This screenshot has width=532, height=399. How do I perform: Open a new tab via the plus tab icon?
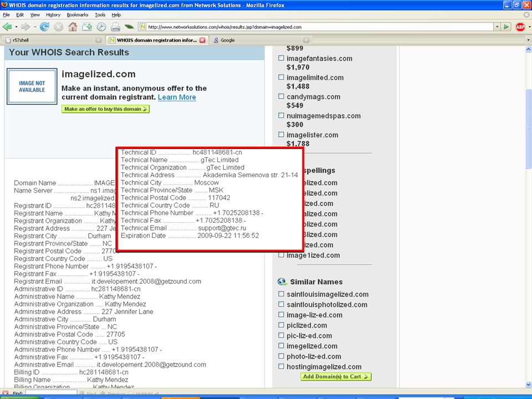coord(87,27)
